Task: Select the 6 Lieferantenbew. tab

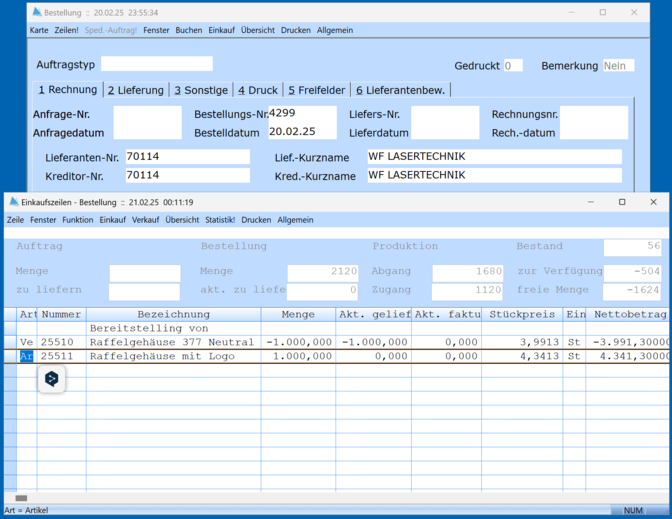Action: pos(400,90)
